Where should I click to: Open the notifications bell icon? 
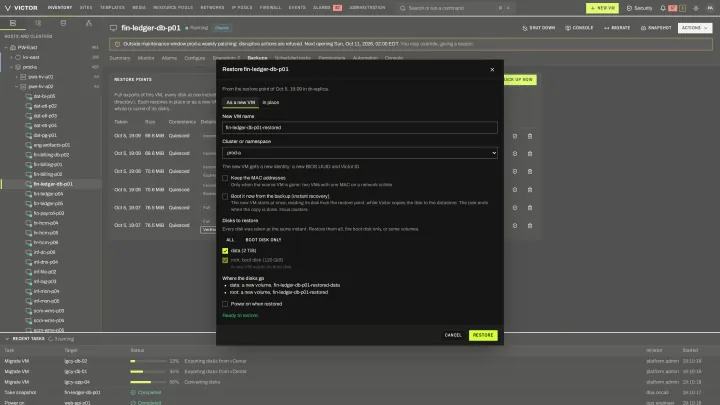pos(663,8)
